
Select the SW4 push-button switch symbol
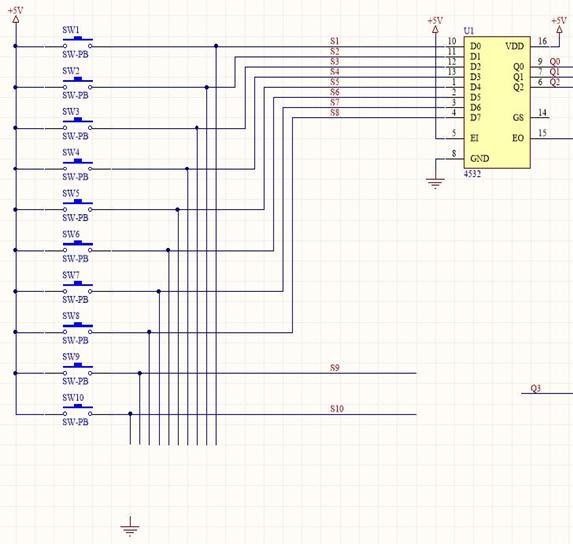[x=77, y=165]
